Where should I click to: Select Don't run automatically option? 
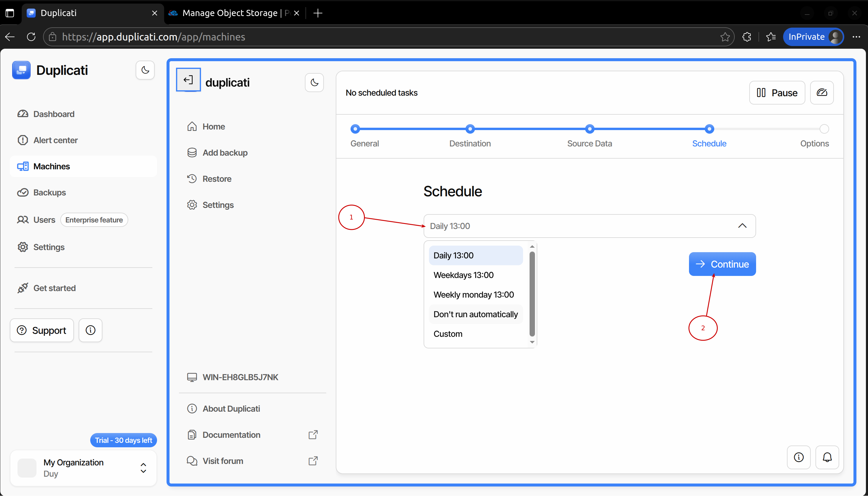pyautogui.click(x=475, y=314)
